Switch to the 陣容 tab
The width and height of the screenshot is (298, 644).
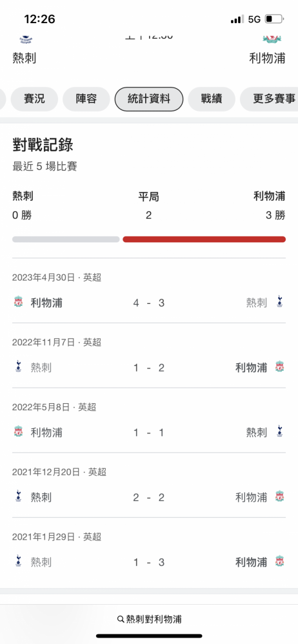(86, 99)
